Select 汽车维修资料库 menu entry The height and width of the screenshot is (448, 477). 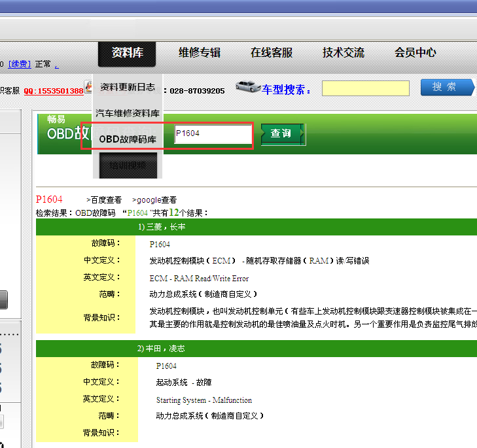coord(128,113)
